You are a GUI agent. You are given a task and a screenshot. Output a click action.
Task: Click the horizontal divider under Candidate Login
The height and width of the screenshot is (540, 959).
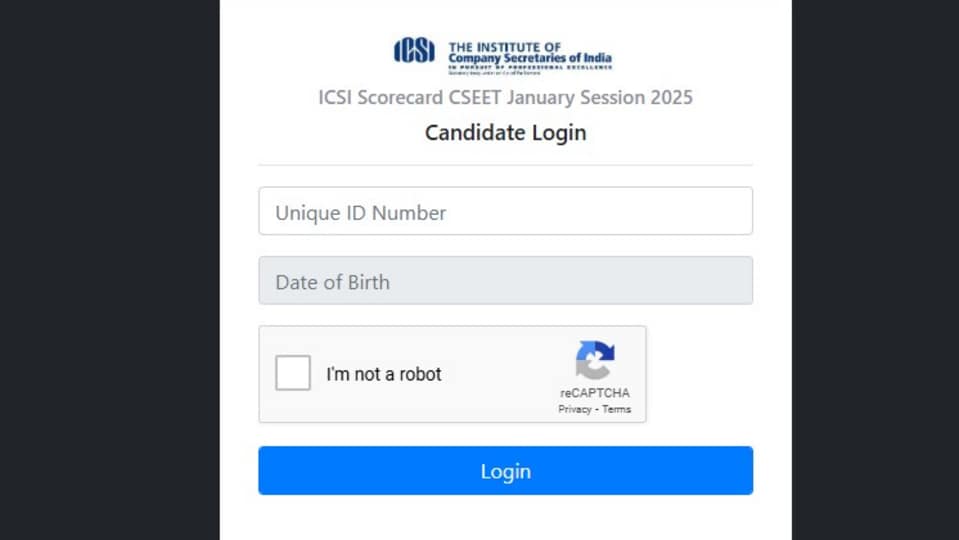506,165
